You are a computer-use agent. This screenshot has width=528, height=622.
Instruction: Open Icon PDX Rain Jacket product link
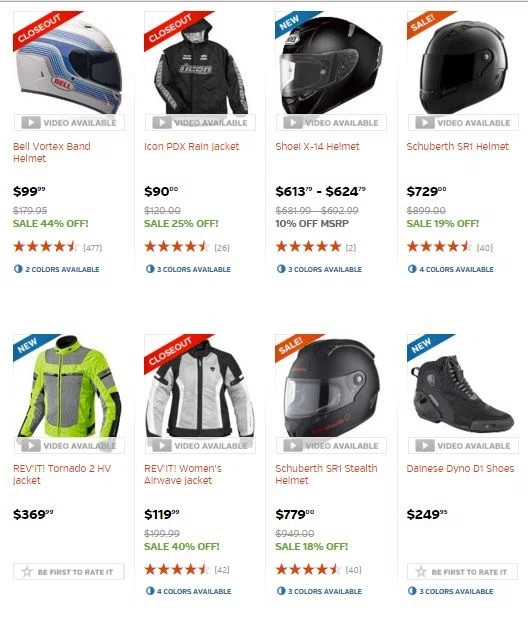(192, 146)
